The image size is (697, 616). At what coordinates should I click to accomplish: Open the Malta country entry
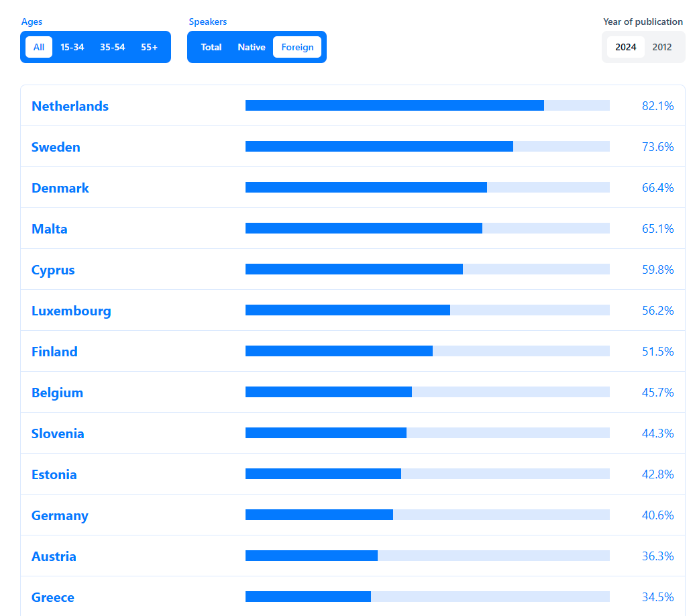click(352, 228)
